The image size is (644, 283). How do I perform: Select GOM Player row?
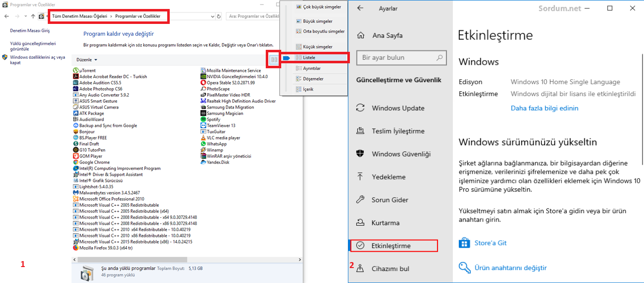pos(87,156)
